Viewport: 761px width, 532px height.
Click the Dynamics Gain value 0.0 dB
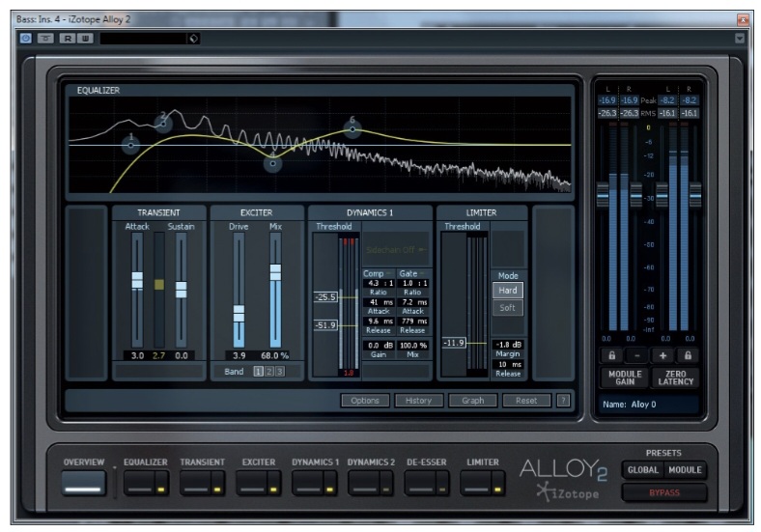tap(379, 345)
